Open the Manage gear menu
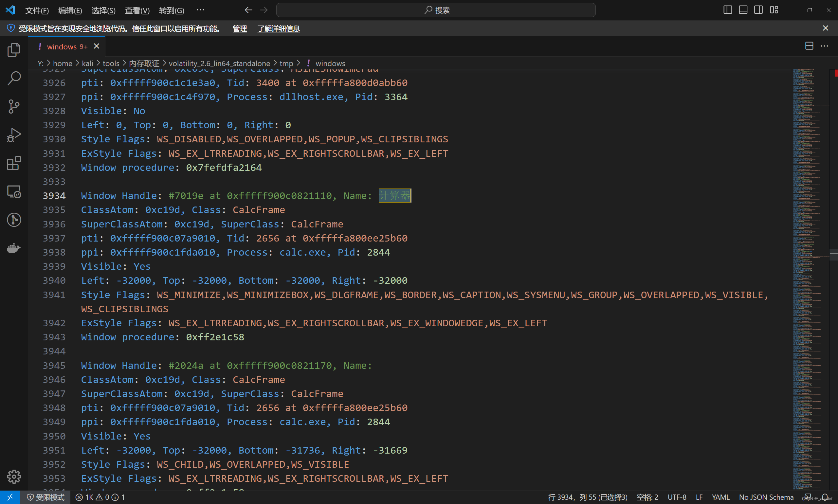The width and height of the screenshot is (838, 504). click(14, 476)
